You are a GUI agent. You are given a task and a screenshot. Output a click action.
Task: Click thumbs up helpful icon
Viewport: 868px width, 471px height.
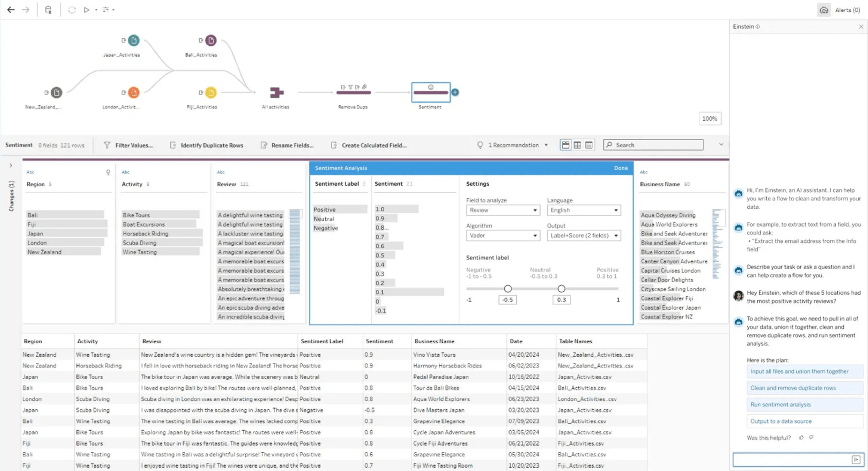click(801, 438)
